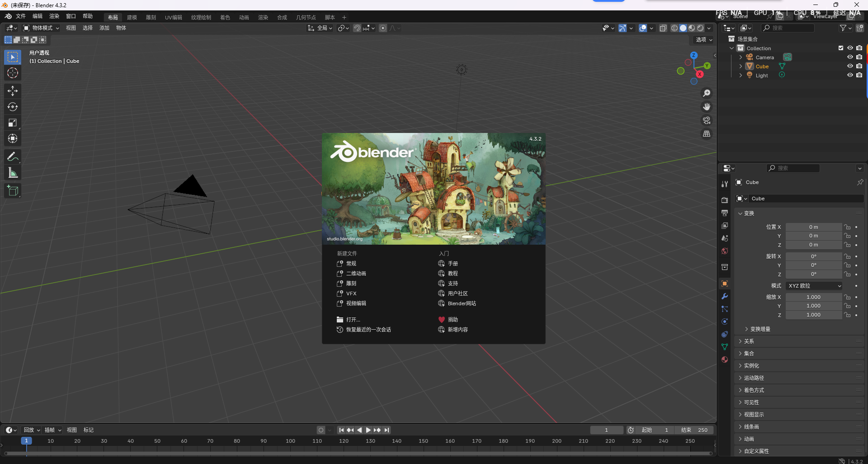Hide the Light object in the outliner
The height and width of the screenshot is (464, 868).
tap(850, 75)
